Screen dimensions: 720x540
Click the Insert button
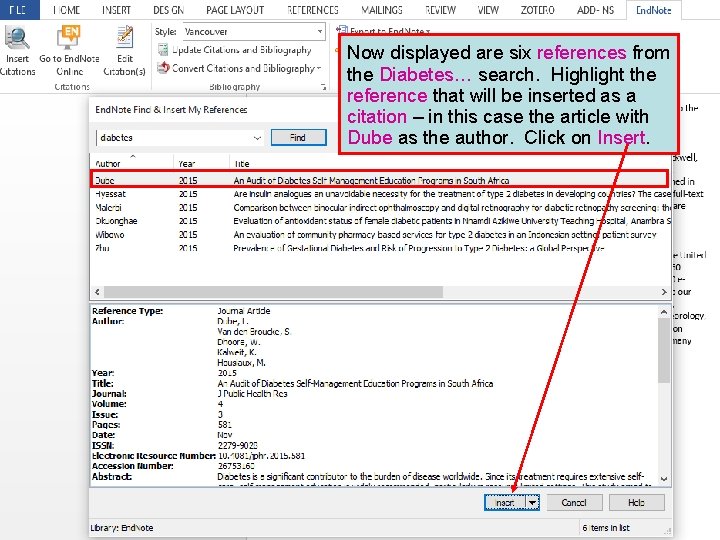(x=505, y=503)
